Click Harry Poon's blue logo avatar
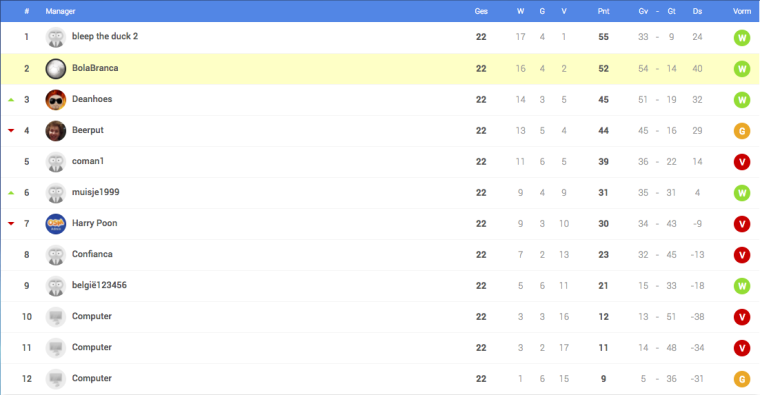The height and width of the screenshot is (395, 760). coord(56,224)
